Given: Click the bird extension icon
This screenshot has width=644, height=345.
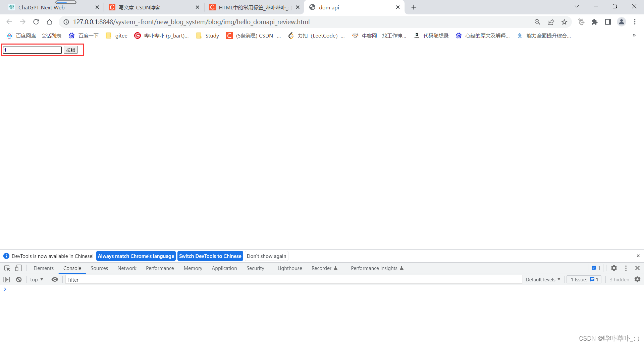Looking at the screenshot, I should [581, 22].
